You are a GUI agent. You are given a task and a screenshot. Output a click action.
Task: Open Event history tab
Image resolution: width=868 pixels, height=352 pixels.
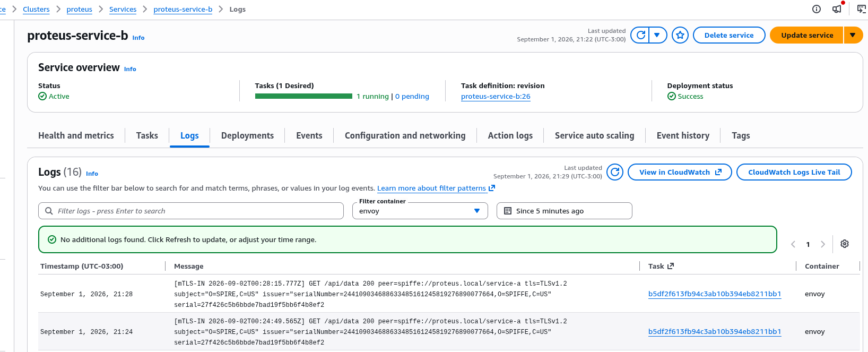tap(683, 135)
